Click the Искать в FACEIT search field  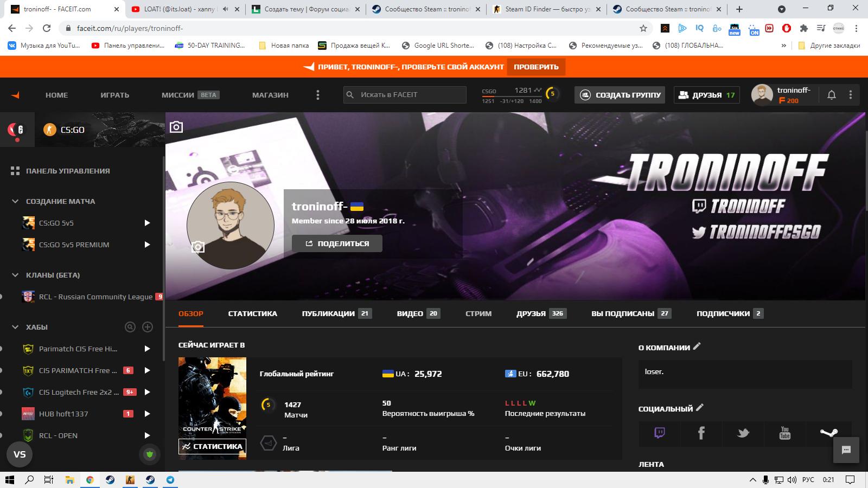coord(410,95)
